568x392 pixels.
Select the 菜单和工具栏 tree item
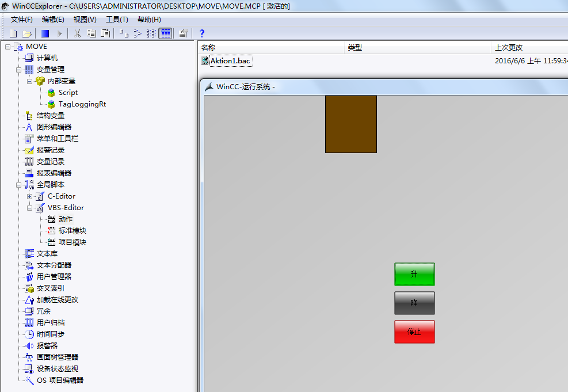(57, 138)
